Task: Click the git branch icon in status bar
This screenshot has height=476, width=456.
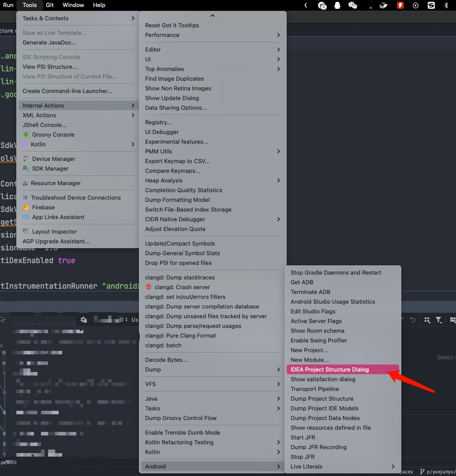Action: pyautogui.click(x=422, y=472)
